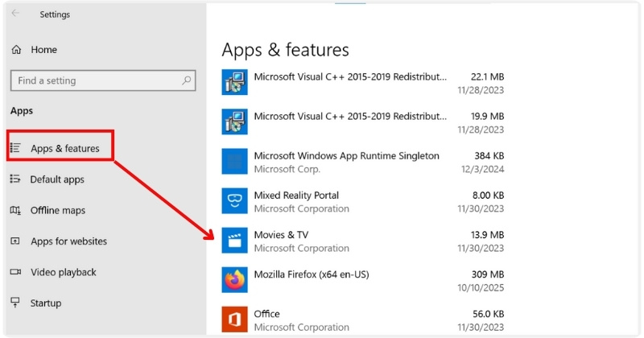Click the Microsoft Corp. publisher text
The width and height of the screenshot is (644, 338).
[x=287, y=169]
